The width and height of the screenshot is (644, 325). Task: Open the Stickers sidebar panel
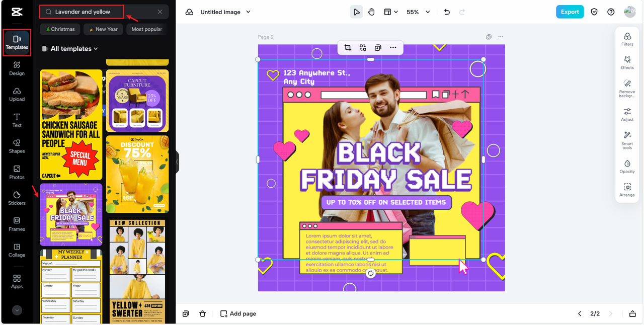17,198
